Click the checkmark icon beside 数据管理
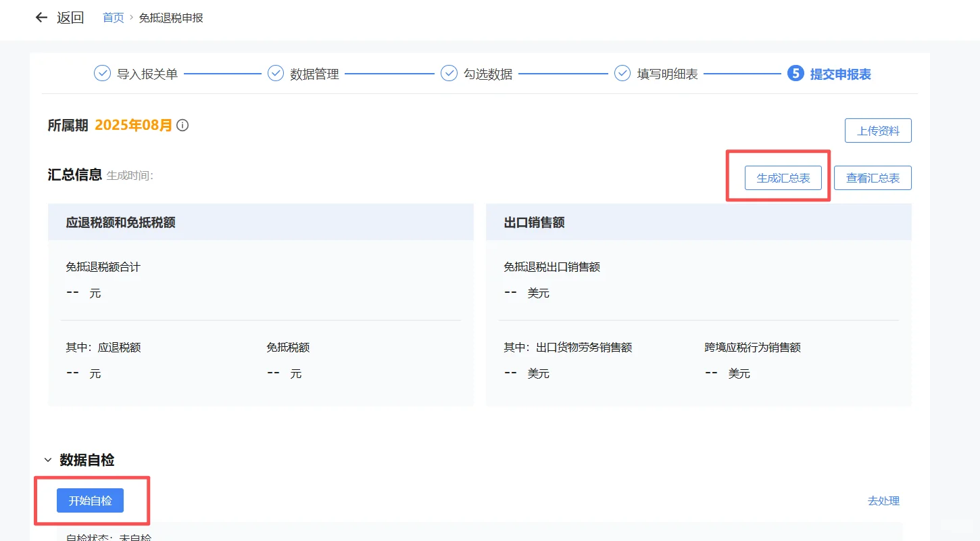 click(276, 72)
